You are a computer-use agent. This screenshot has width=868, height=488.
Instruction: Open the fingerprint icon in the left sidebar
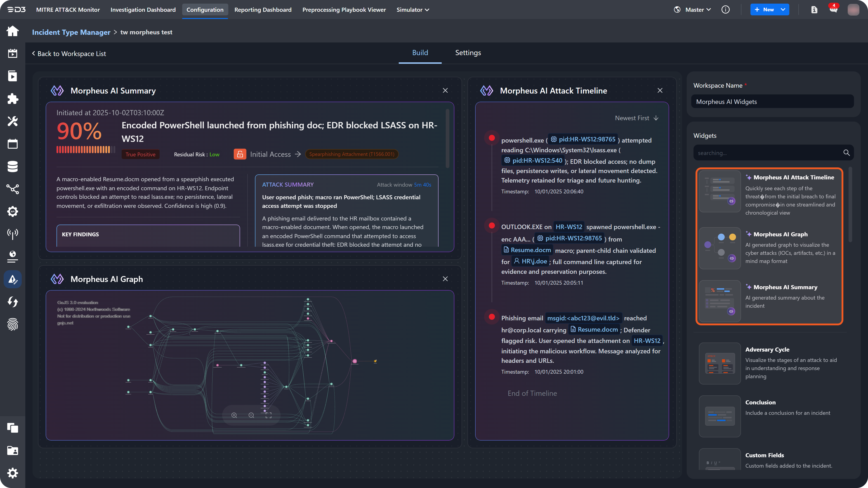[x=12, y=325]
